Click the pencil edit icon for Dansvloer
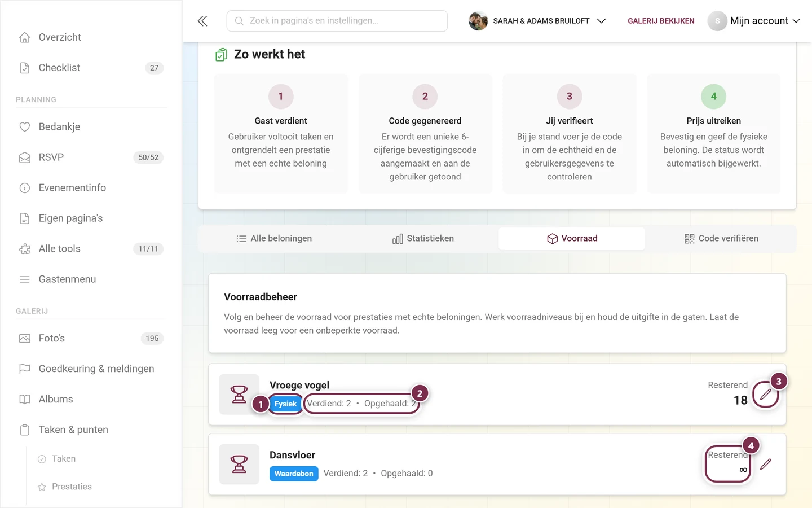The width and height of the screenshot is (812, 508). (x=765, y=464)
